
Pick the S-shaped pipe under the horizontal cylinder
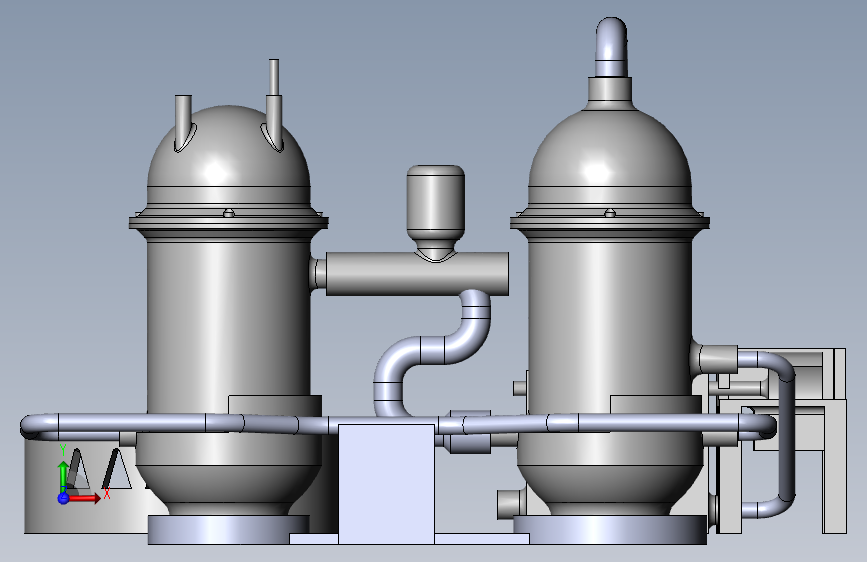[432, 352]
